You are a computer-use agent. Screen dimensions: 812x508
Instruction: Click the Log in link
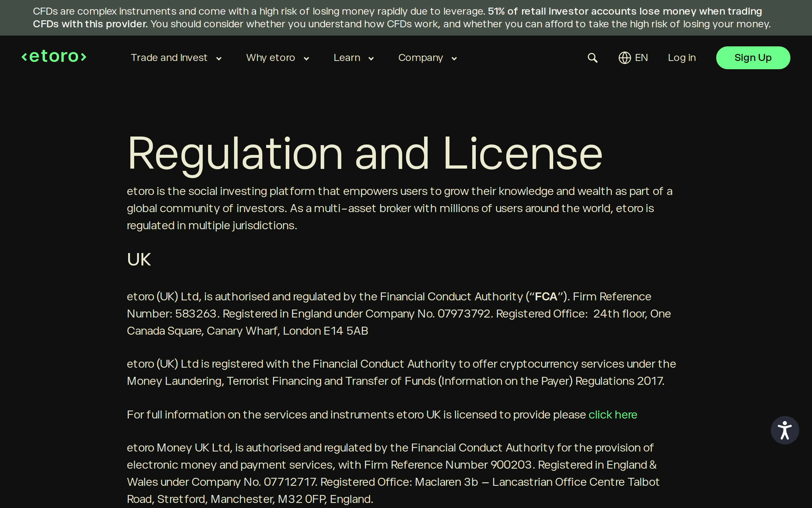point(682,58)
